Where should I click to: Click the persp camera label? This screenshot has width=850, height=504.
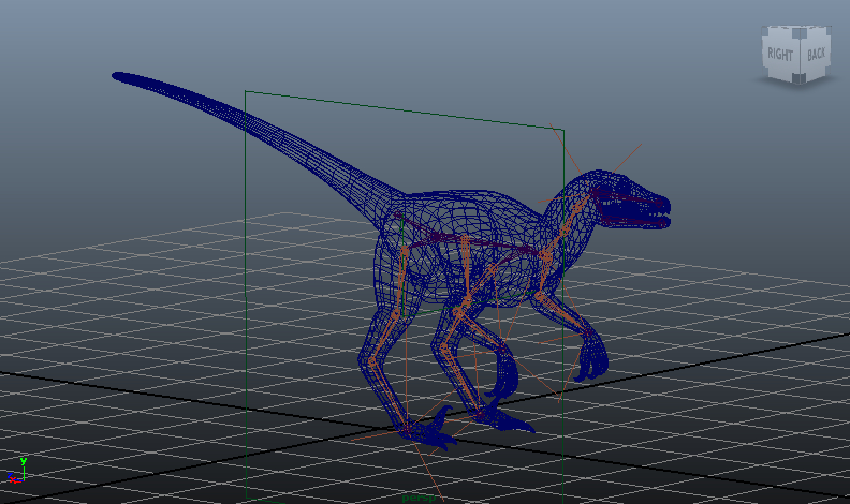pos(419,498)
